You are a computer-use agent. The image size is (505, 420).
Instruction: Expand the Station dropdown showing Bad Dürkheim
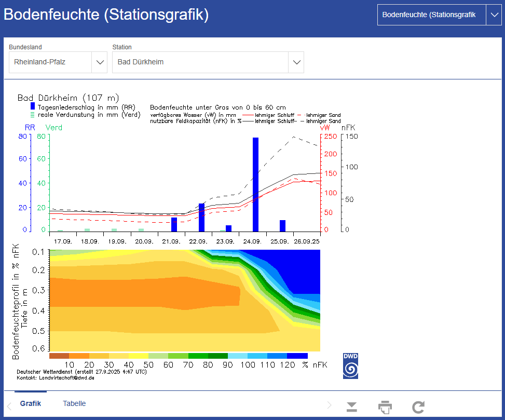296,62
